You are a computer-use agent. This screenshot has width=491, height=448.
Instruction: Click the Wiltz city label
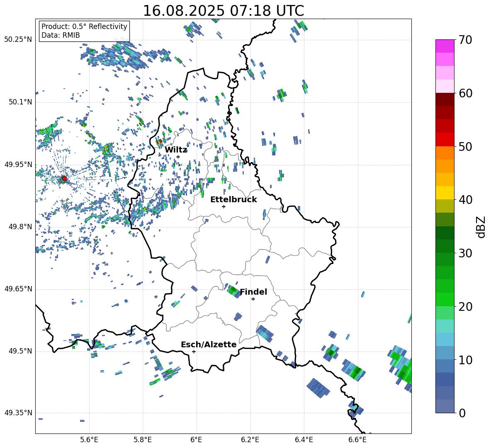[x=176, y=150]
